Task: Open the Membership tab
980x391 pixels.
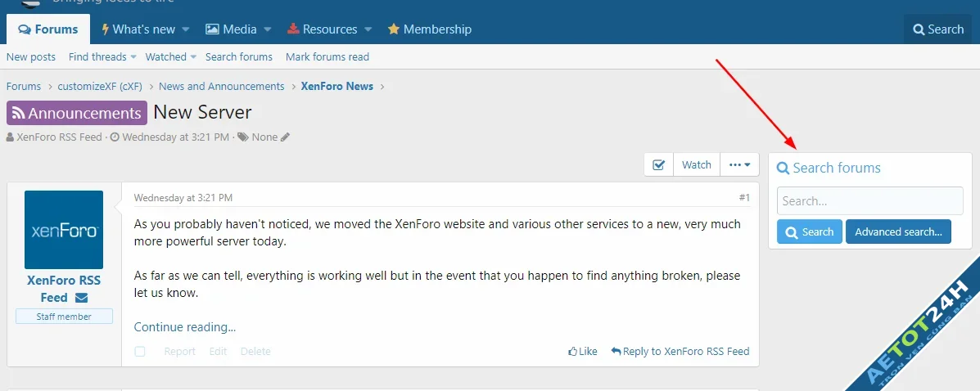Action: [429, 29]
